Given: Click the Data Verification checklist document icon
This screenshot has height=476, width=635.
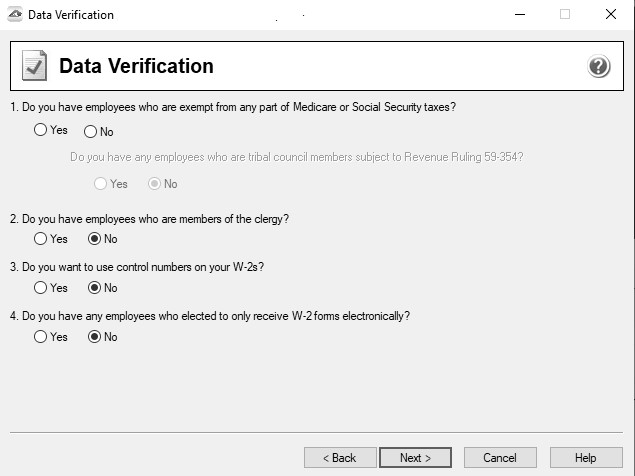Looking at the screenshot, I should pyautogui.click(x=34, y=65).
